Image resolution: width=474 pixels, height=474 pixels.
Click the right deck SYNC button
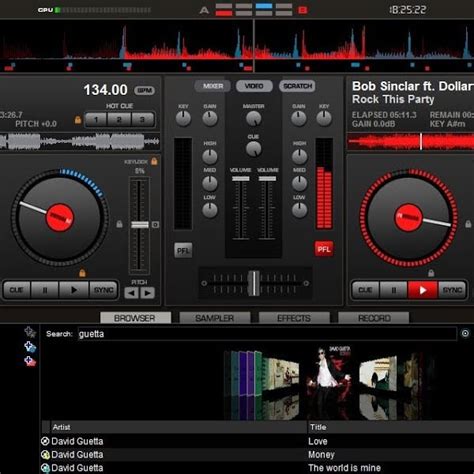[452, 290]
